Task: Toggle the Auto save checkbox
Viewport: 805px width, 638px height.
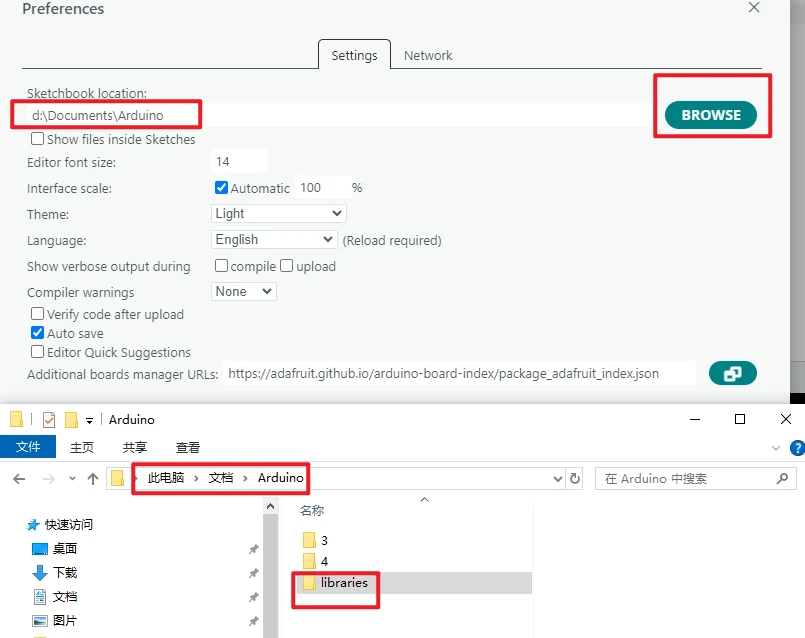Action: coord(37,333)
